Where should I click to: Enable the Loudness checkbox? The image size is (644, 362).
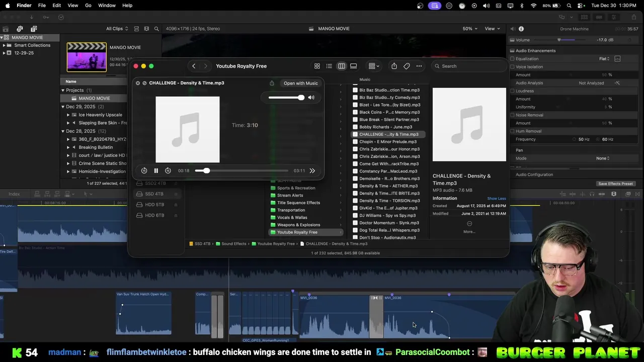click(x=512, y=91)
